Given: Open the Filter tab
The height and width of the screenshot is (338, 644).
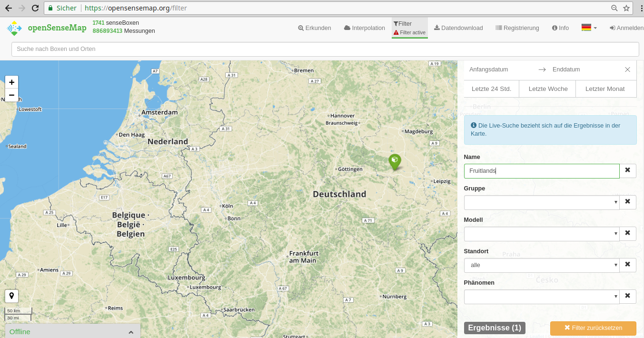Looking at the screenshot, I should coord(410,28).
